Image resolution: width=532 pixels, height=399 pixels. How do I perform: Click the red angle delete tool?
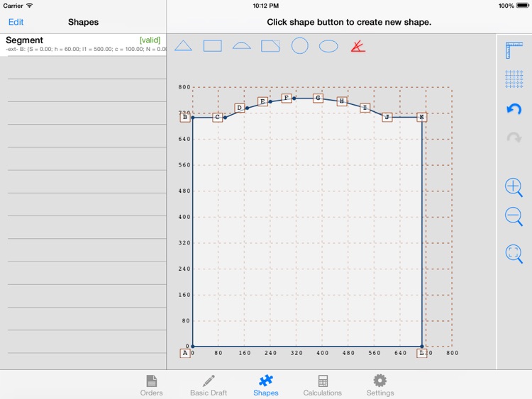pos(358,46)
